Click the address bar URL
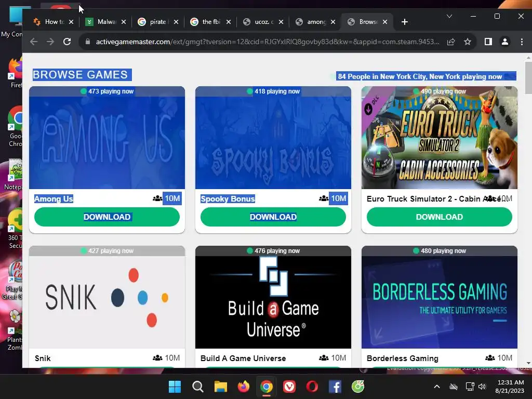 [268, 42]
